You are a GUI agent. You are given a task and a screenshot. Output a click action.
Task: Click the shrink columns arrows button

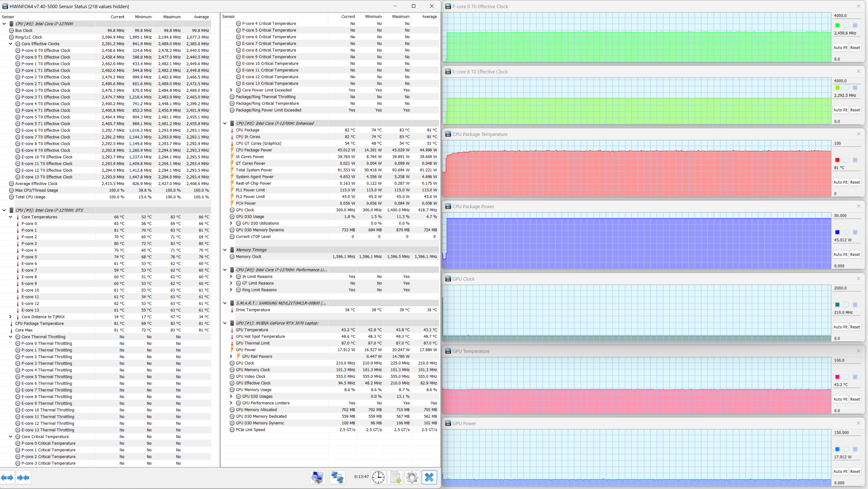pyautogui.click(x=23, y=477)
